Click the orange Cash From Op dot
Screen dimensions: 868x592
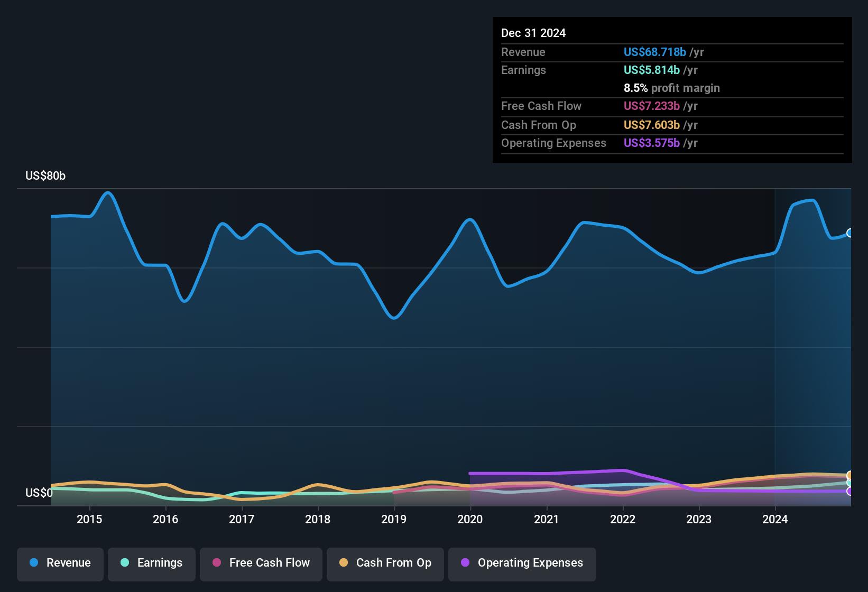coord(344,563)
